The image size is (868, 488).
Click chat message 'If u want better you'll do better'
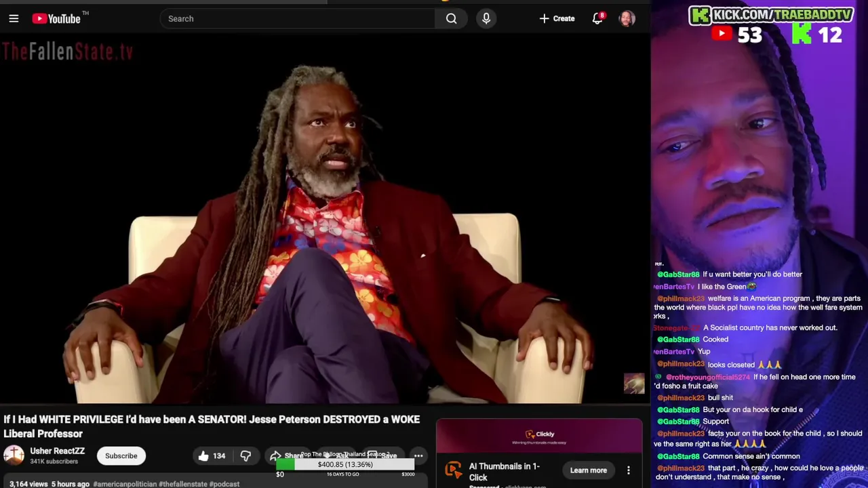point(753,274)
